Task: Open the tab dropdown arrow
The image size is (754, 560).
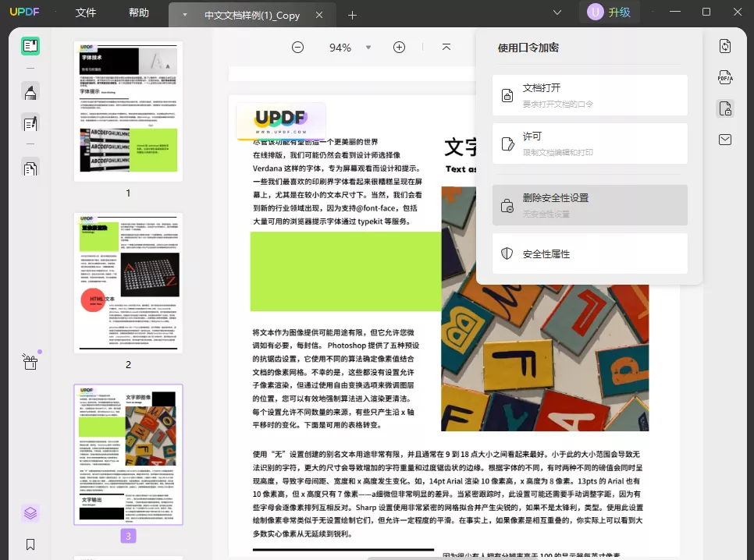Action: click(185, 15)
